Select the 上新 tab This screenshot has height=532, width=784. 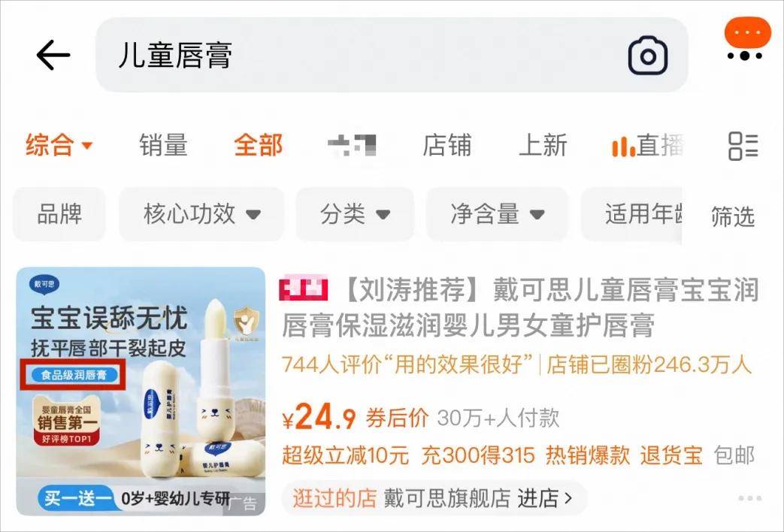pyautogui.click(x=543, y=146)
